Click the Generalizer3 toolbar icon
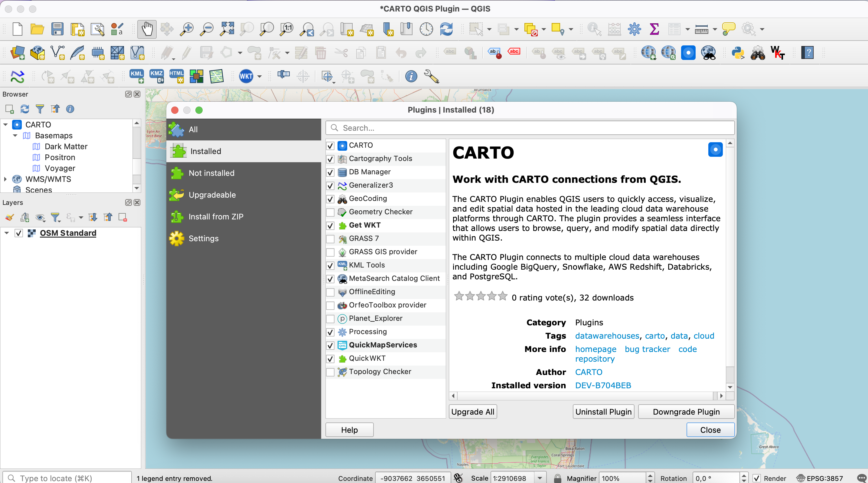 pos(17,76)
